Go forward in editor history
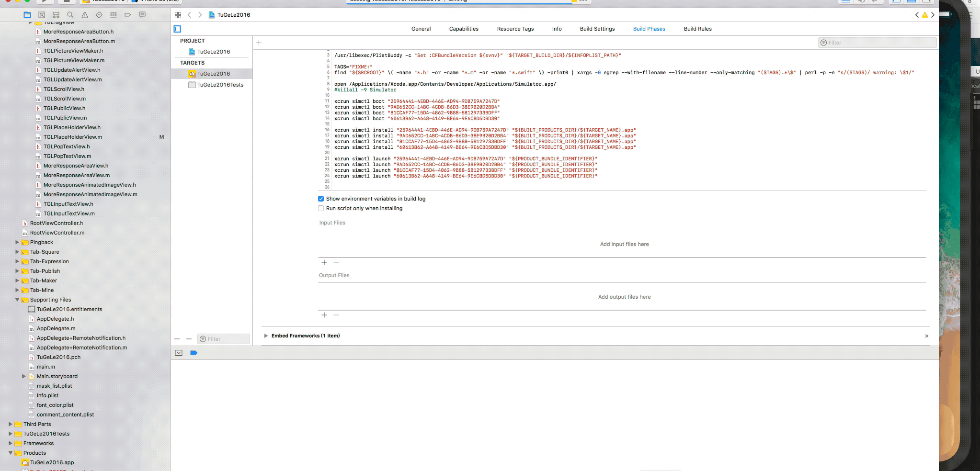The image size is (980, 471). (200, 15)
